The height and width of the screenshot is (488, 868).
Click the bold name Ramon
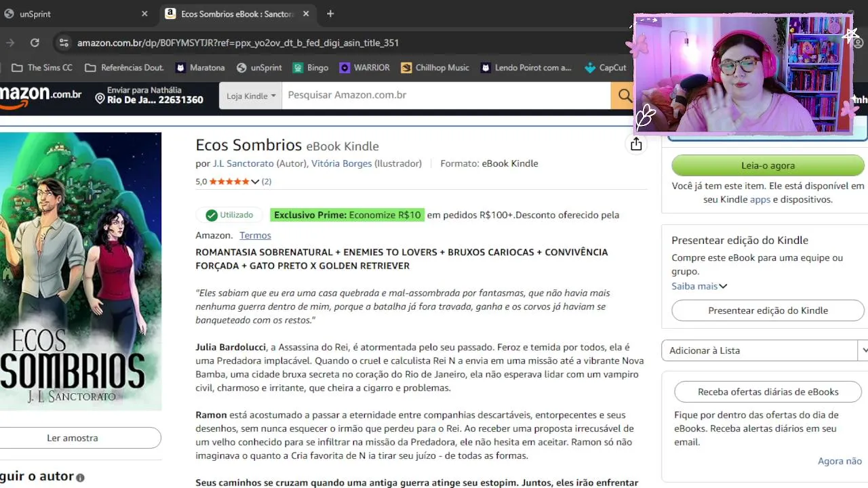click(211, 415)
